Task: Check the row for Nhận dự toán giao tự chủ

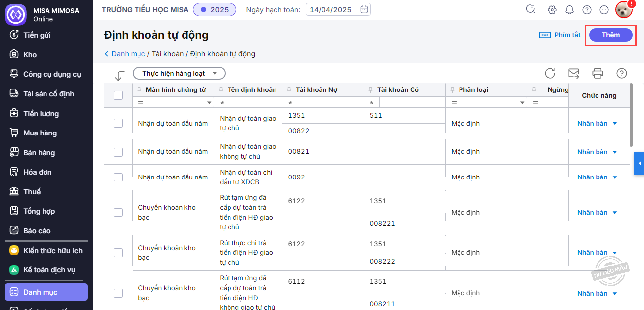Action: 118,123
